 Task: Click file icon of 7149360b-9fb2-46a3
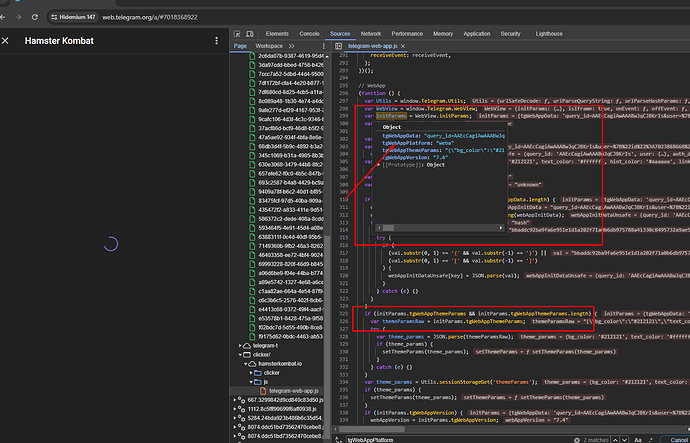point(252,246)
